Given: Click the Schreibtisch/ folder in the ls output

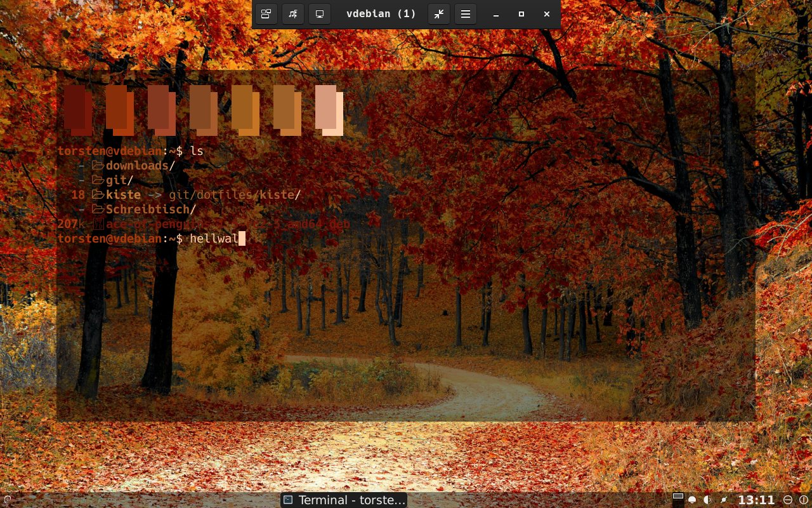Looking at the screenshot, I should [x=150, y=210].
